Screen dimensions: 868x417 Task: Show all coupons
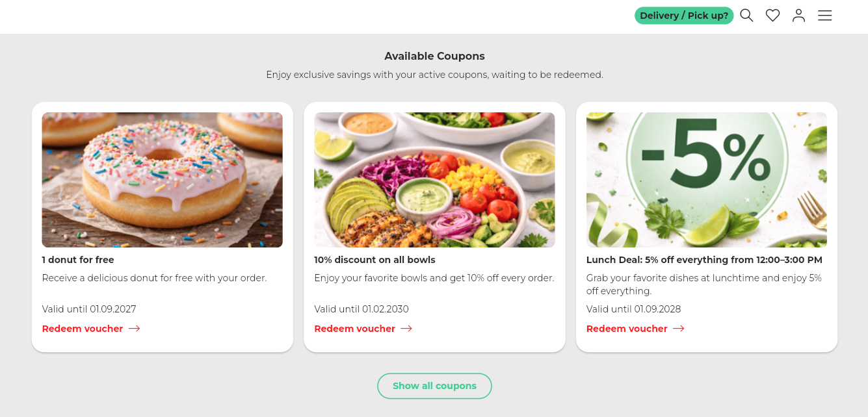(434, 386)
